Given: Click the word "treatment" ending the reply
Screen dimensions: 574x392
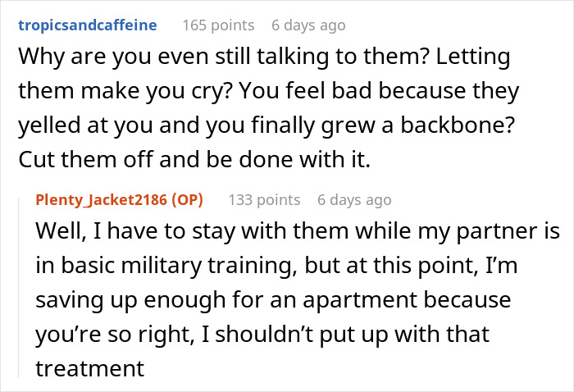Looking at the screenshot, I should click(90, 368).
